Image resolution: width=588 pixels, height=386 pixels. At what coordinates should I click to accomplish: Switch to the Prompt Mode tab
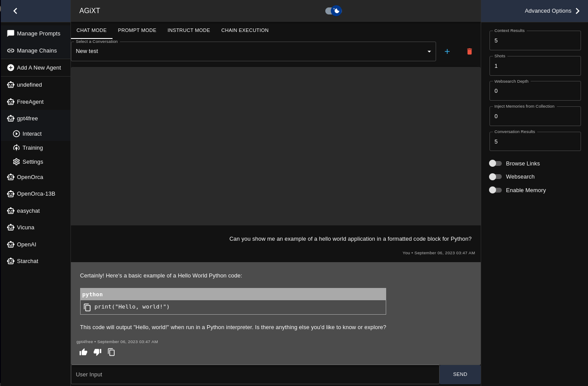pos(137,30)
